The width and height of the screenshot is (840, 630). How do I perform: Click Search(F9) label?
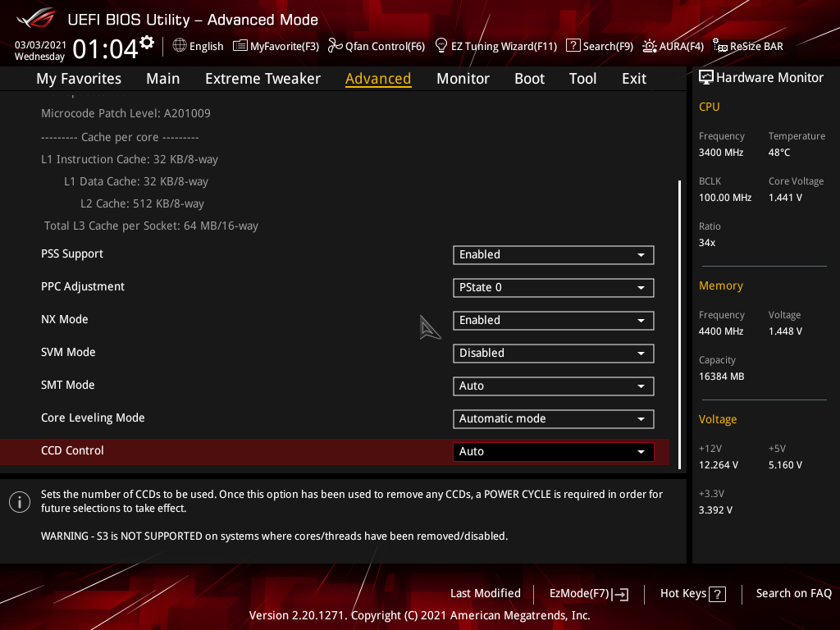608,46
